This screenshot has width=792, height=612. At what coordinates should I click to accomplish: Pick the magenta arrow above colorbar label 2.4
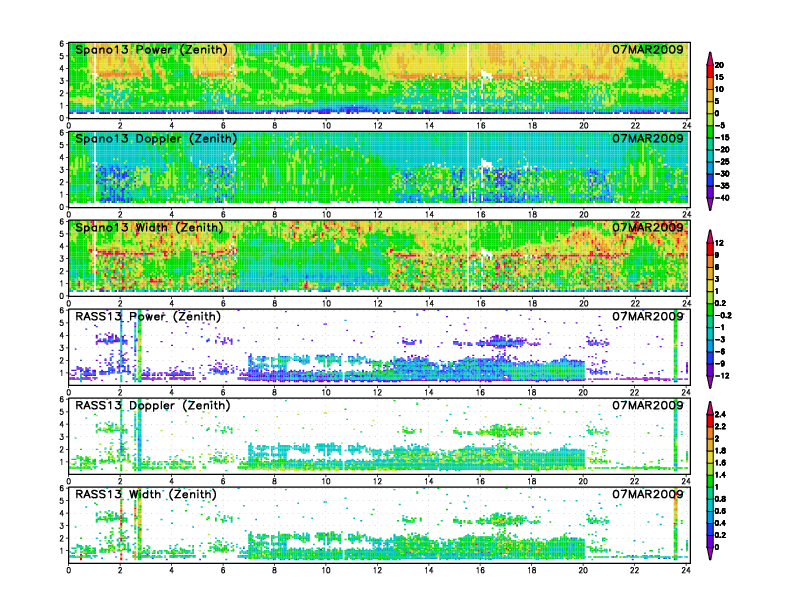710,408
